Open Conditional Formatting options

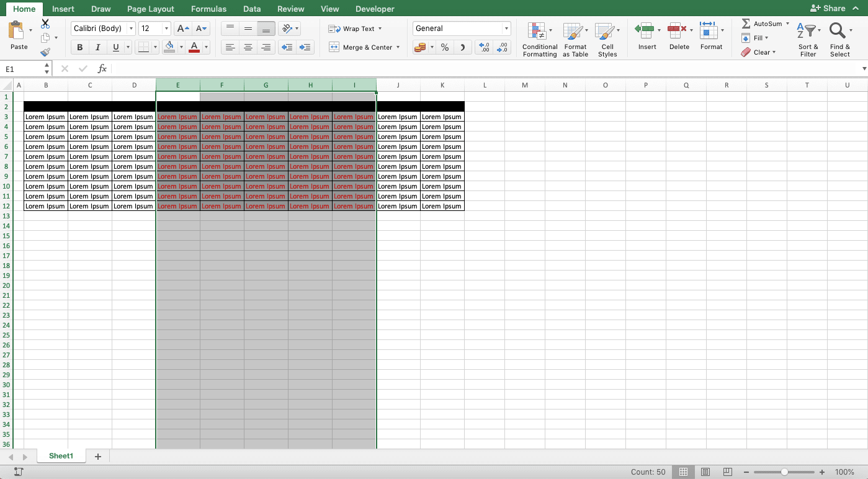(539, 38)
